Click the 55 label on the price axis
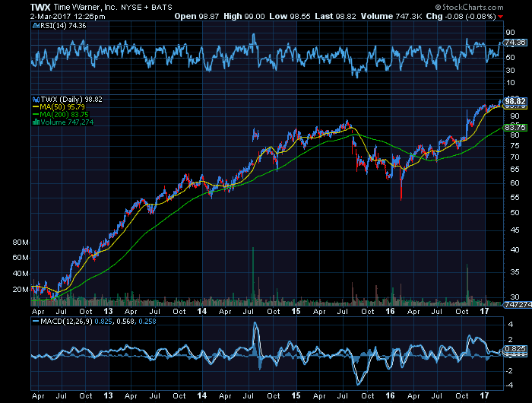Viewport: 532px width, 403px height. [x=515, y=198]
